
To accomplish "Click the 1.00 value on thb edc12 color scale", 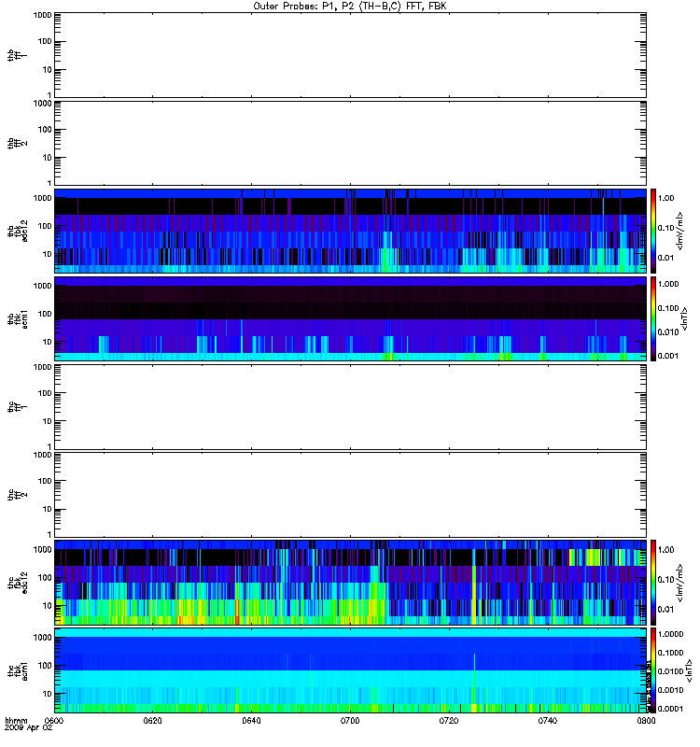I will click(665, 198).
